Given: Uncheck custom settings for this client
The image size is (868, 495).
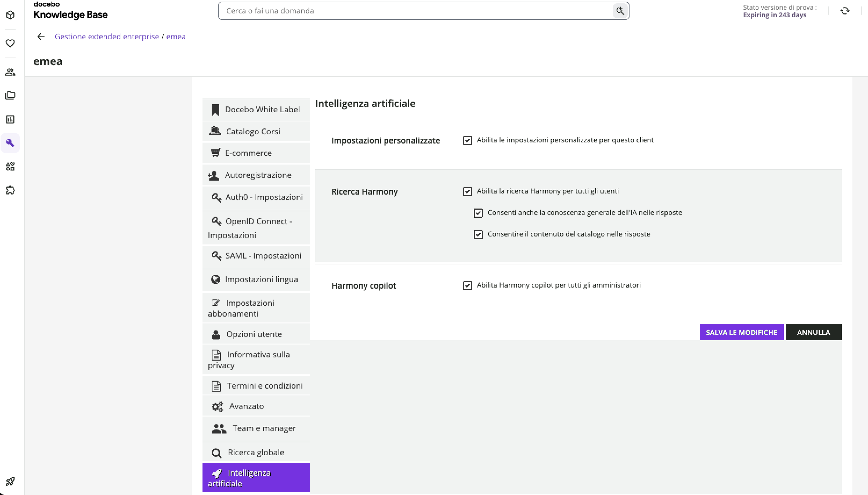Looking at the screenshot, I should tap(468, 140).
